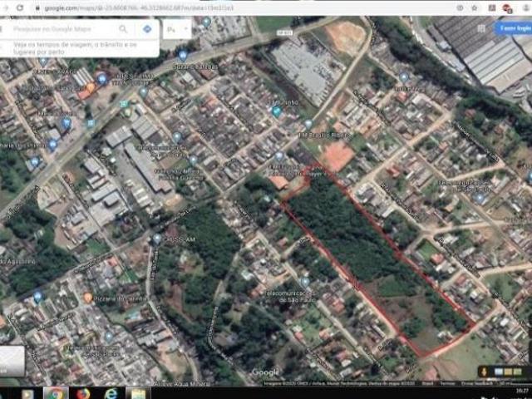
Task: Select the browser address bar URL
Action: coord(139,7)
